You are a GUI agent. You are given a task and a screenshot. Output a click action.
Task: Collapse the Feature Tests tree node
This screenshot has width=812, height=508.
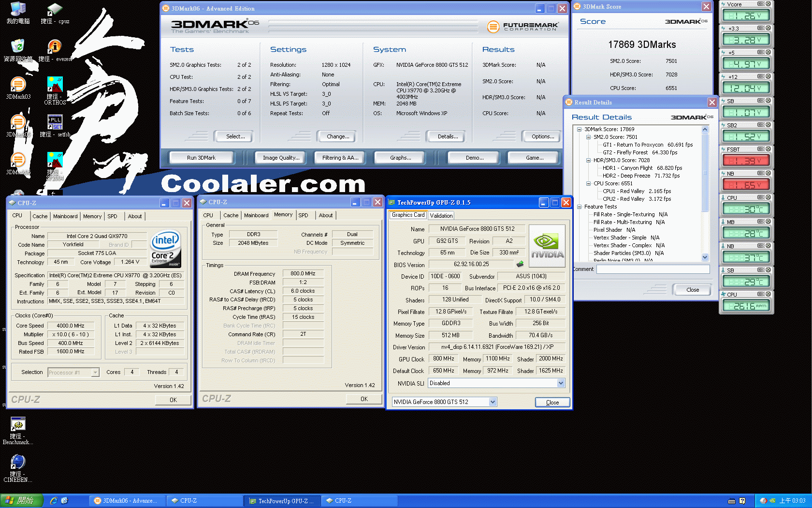(x=579, y=207)
